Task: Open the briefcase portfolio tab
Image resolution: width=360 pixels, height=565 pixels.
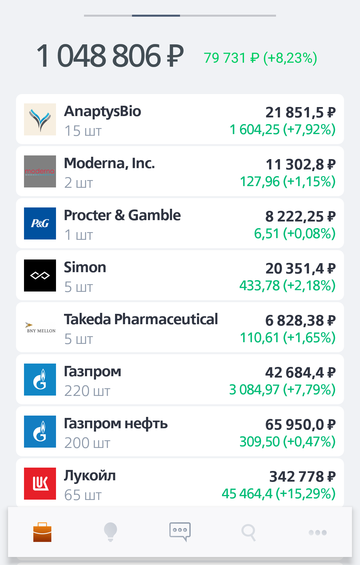Action: pyautogui.click(x=42, y=533)
